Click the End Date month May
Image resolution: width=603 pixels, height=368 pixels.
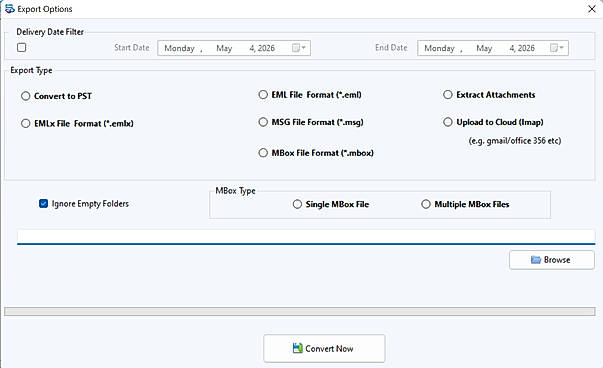(484, 48)
